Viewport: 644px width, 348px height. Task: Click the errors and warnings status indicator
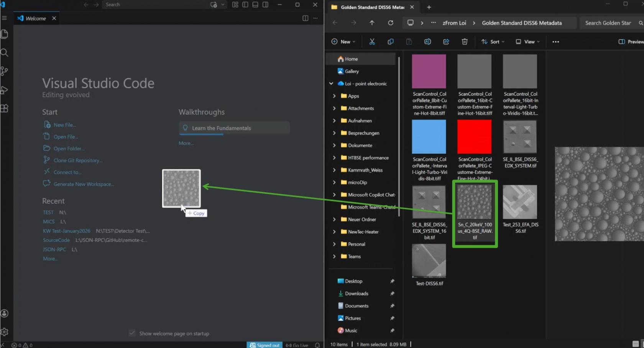coord(22,345)
